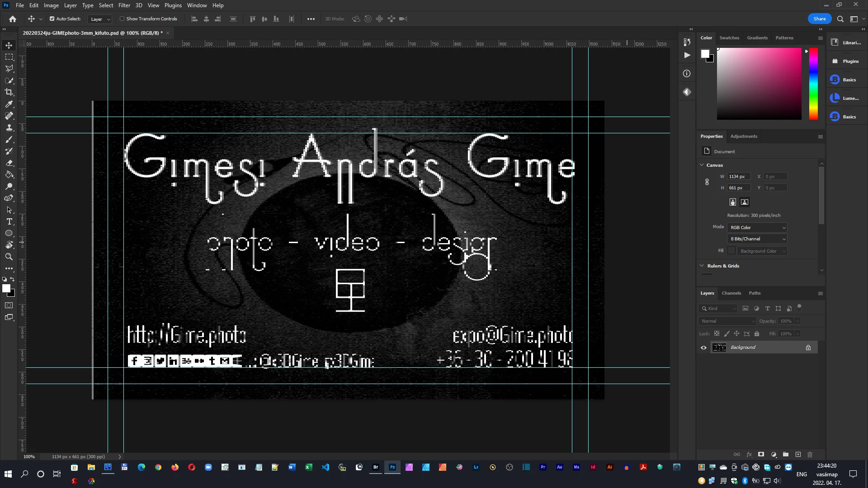Screen dimensions: 868x488
Task: Collapse the Canvas section
Action: tap(702, 165)
